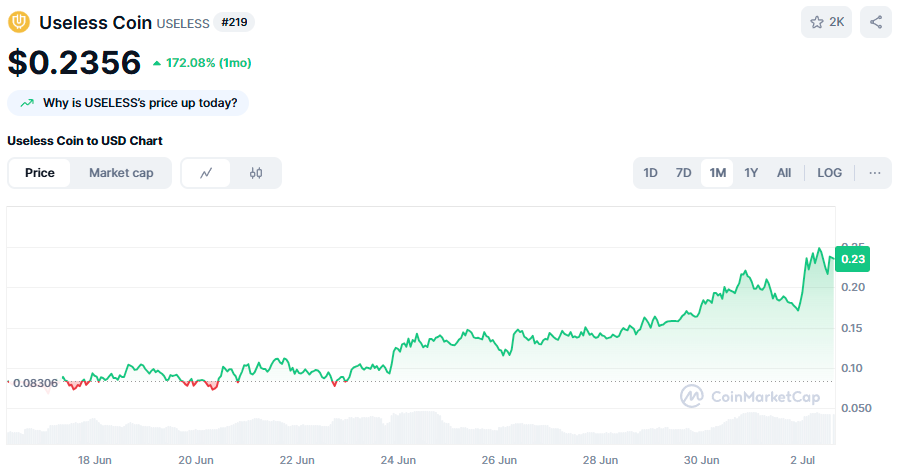
Task: Click the 2 Jul date axis label
Action: coord(803,460)
